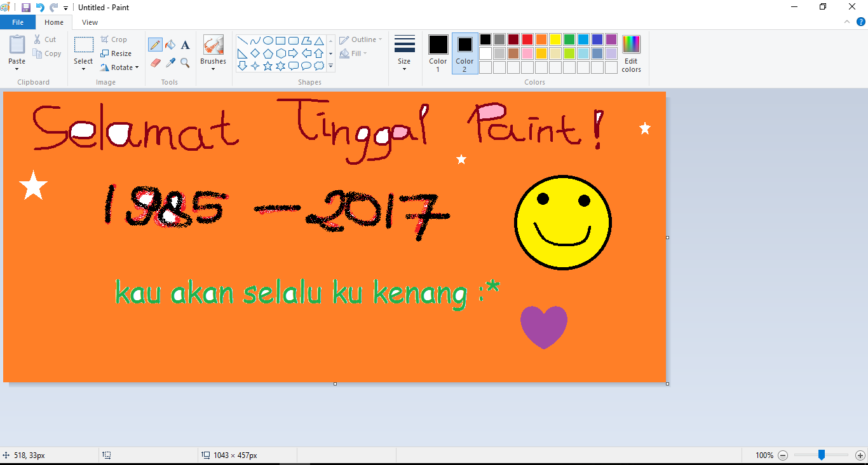Choose the Oval shape
Viewport: 868px width, 465px height.
pyautogui.click(x=268, y=41)
